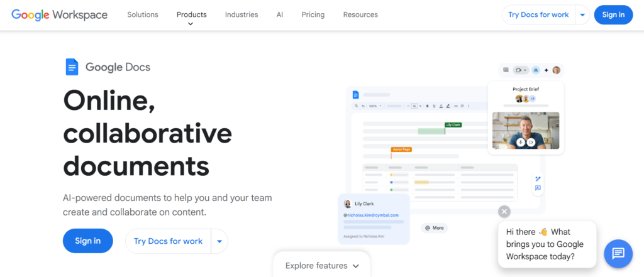Click the header Sign in button

613,14
